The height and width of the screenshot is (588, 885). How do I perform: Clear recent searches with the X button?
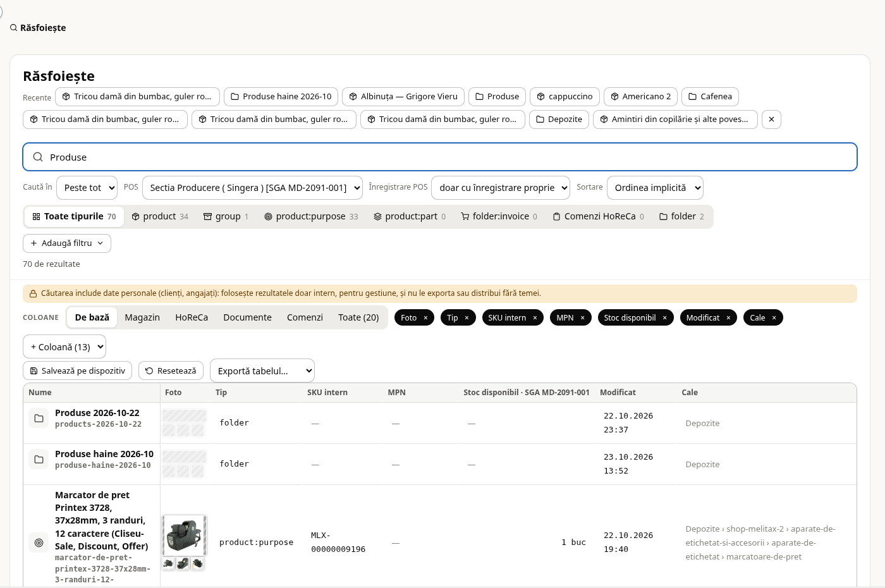click(x=771, y=119)
